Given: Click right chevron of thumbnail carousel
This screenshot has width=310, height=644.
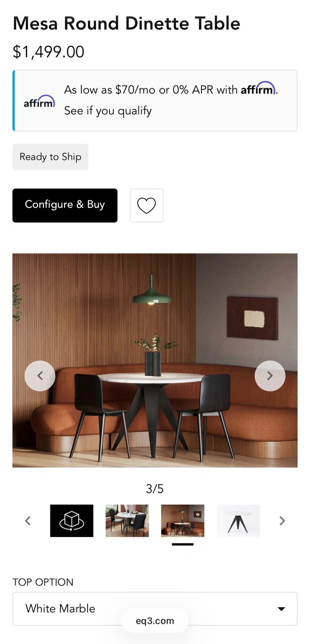Looking at the screenshot, I should 282,521.
